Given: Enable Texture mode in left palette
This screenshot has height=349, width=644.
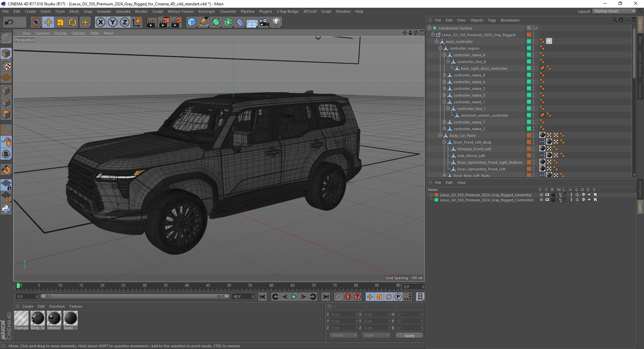Looking at the screenshot, I should click(x=6, y=66).
